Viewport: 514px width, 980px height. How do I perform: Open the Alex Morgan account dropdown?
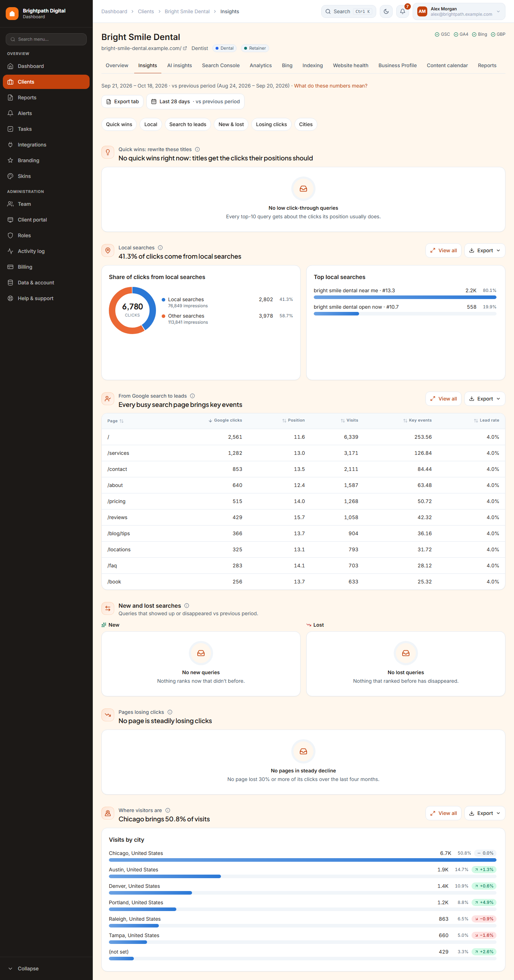(459, 11)
